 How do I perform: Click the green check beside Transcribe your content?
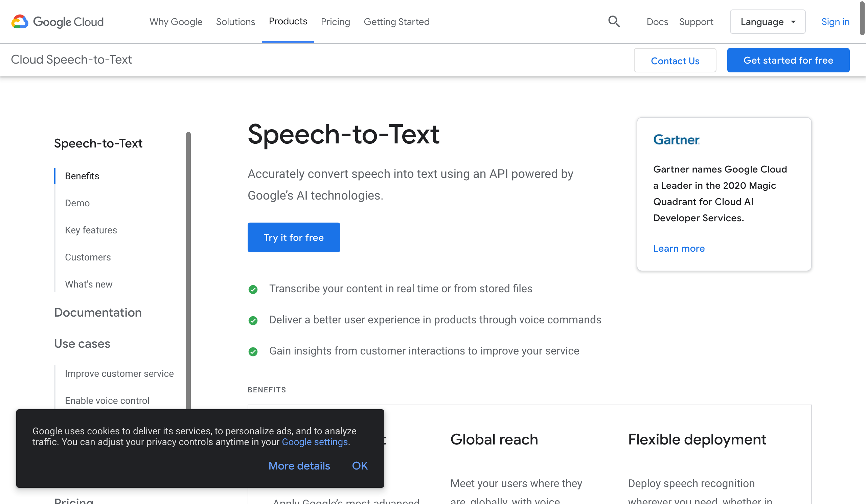point(253,289)
